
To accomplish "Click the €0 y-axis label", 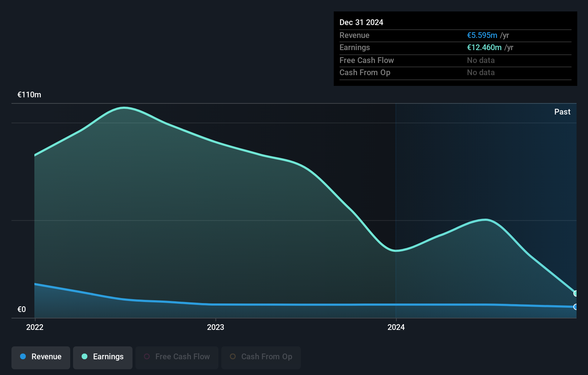I will 21,310.
